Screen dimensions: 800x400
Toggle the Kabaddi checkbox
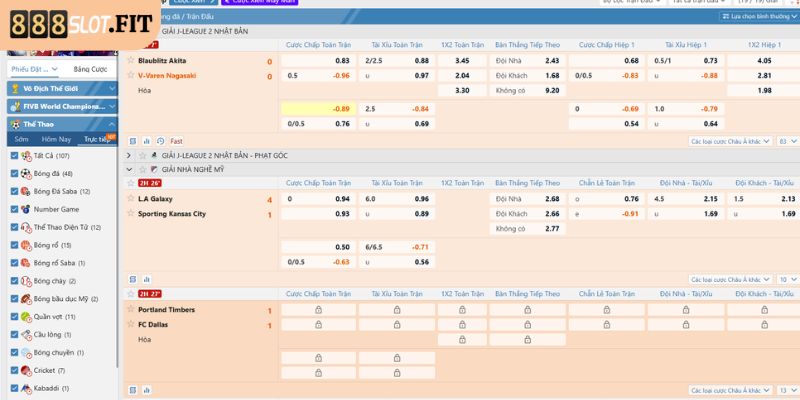click(13, 388)
